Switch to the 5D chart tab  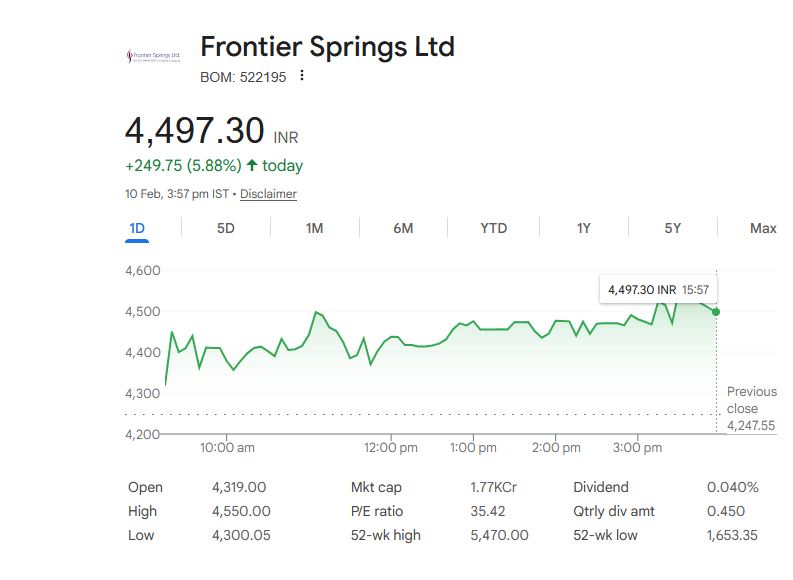226,228
